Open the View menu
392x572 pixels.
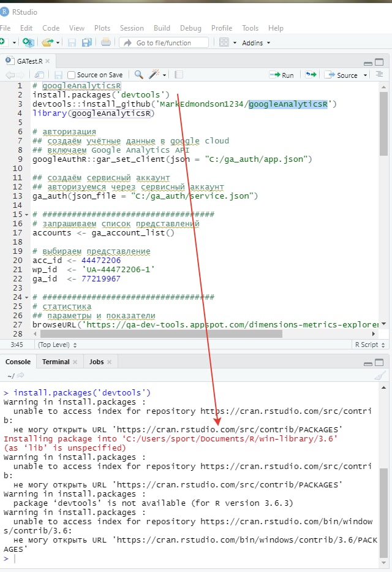(77, 28)
